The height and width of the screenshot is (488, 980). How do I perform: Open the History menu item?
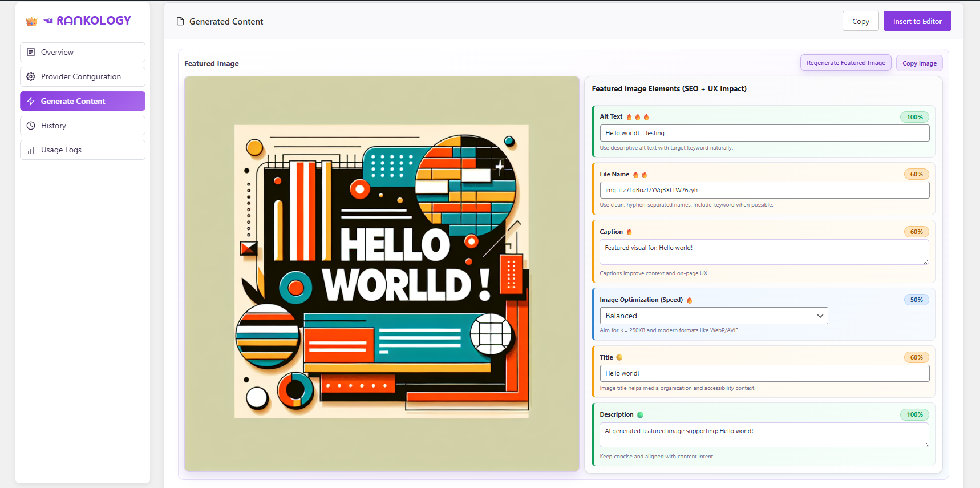83,126
